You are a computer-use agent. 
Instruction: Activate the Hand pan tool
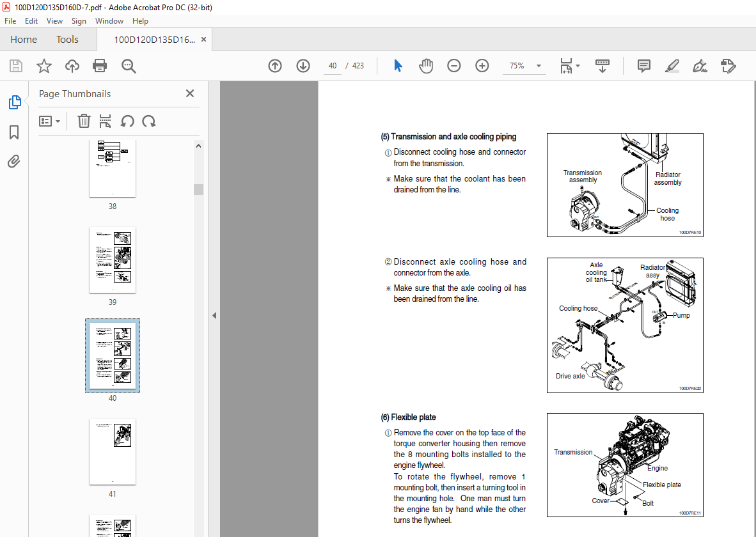tap(426, 66)
